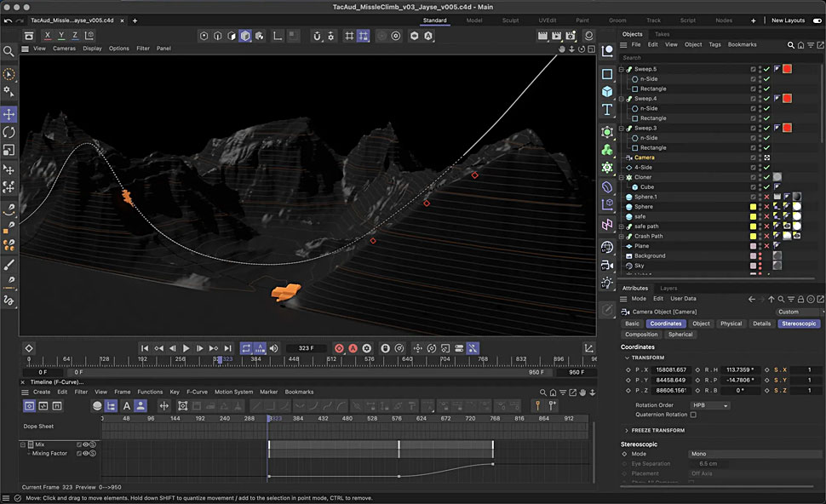The width and height of the screenshot is (826, 504).
Task: Toggle the New Layouts switch
Action: click(817, 20)
